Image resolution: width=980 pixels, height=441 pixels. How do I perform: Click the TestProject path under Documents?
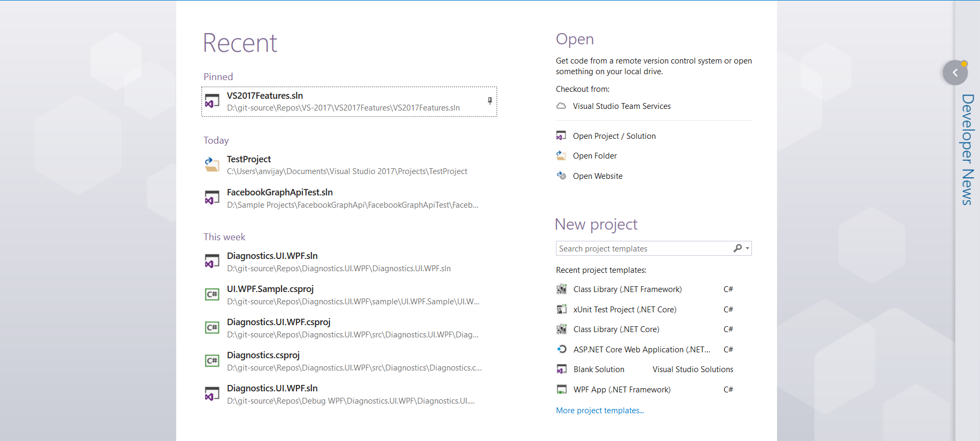coord(347,171)
